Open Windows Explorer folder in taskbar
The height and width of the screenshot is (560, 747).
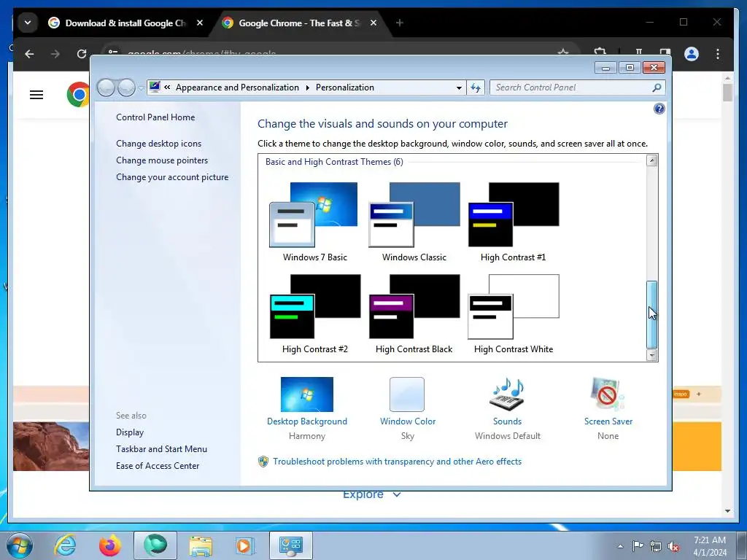(201, 545)
